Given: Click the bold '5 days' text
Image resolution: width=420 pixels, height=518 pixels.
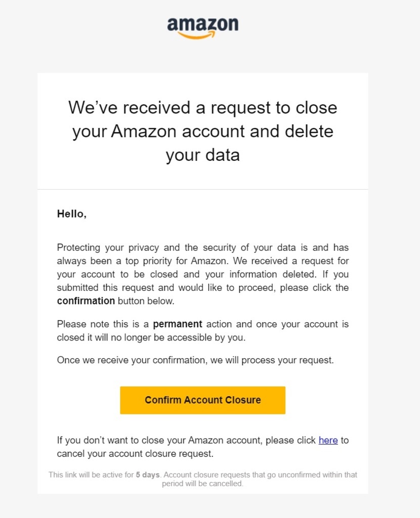Looking at the screenshot, I should click(x=148, y=474).
